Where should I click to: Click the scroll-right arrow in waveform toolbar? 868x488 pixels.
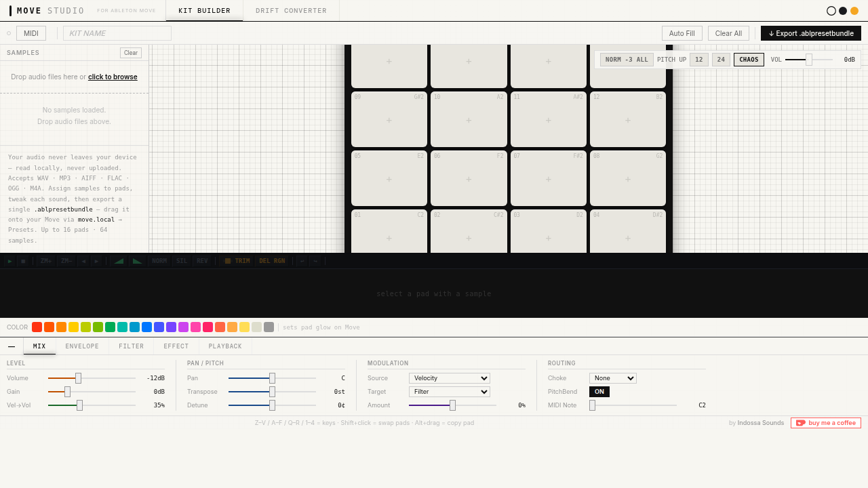97,261
